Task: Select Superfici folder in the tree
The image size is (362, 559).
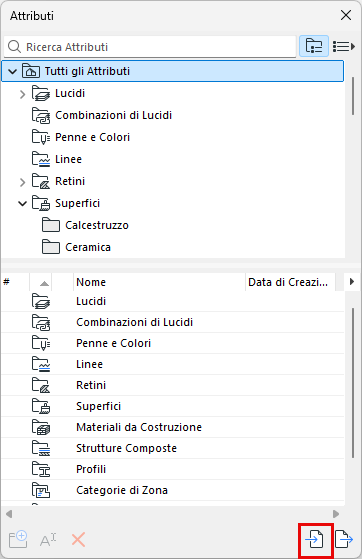Action: (x=77, y=203)
